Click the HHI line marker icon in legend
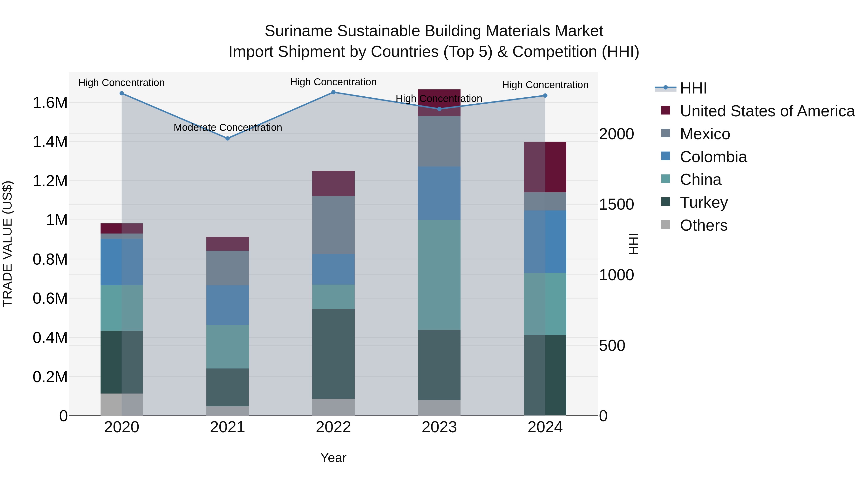This screenshot has height=488, width=868. pyautogui.click(x=665, y=88)
